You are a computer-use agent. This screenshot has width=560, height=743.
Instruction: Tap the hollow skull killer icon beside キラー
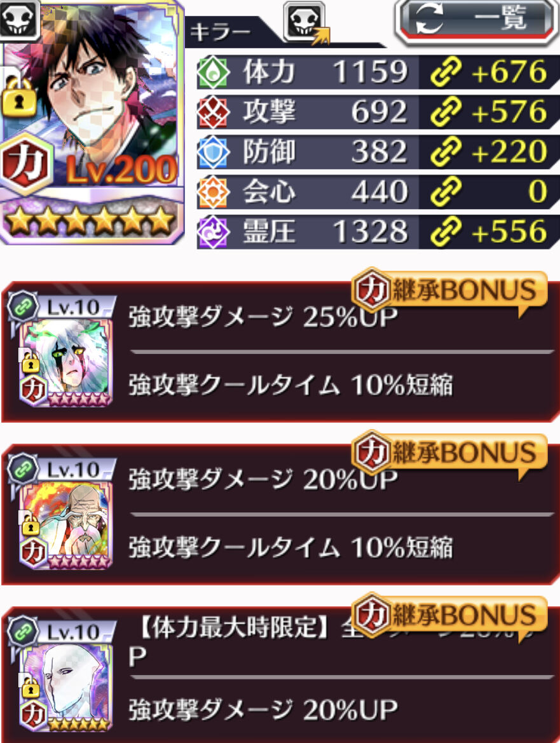306,22
